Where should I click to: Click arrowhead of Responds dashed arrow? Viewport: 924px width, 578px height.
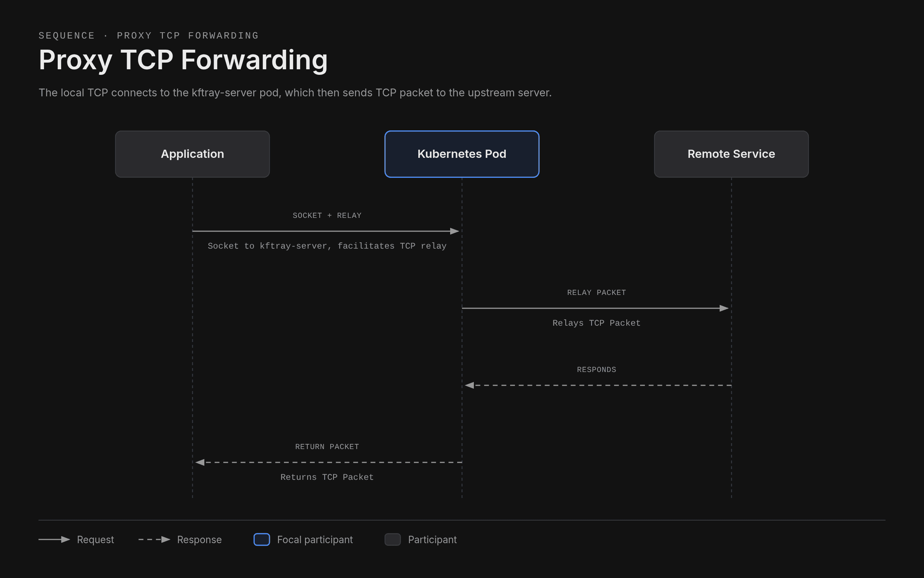[469, 385]
